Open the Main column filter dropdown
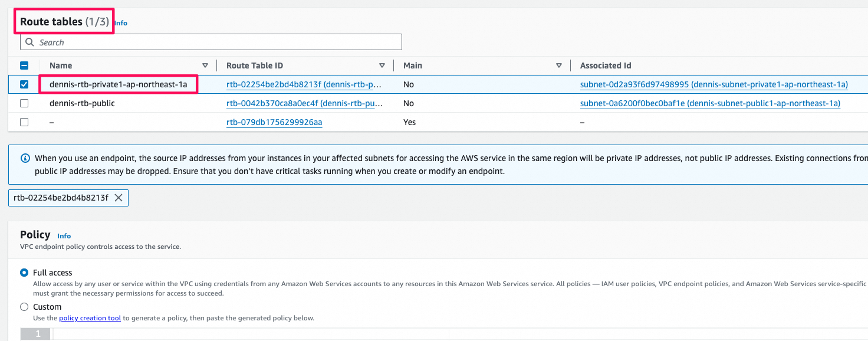 coord(559,65)
